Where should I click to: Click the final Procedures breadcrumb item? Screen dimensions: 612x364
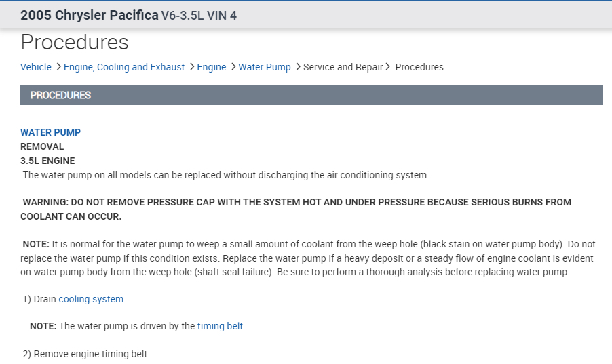419,67
